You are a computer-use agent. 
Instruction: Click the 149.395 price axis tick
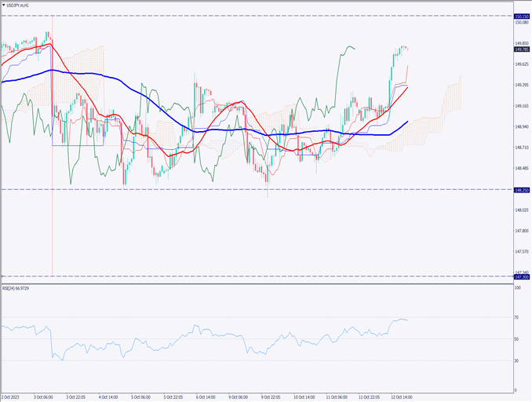tap(521, 85)
